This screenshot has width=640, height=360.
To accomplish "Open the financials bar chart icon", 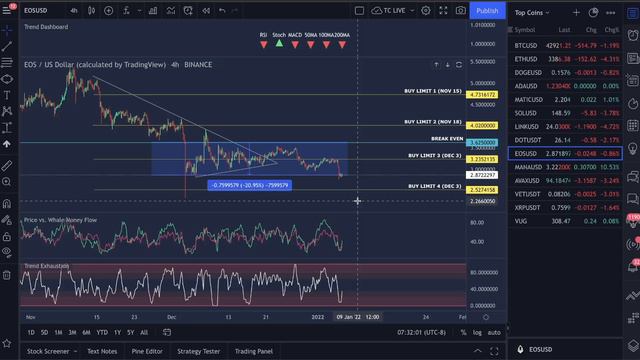I will (x=153, y=11).
